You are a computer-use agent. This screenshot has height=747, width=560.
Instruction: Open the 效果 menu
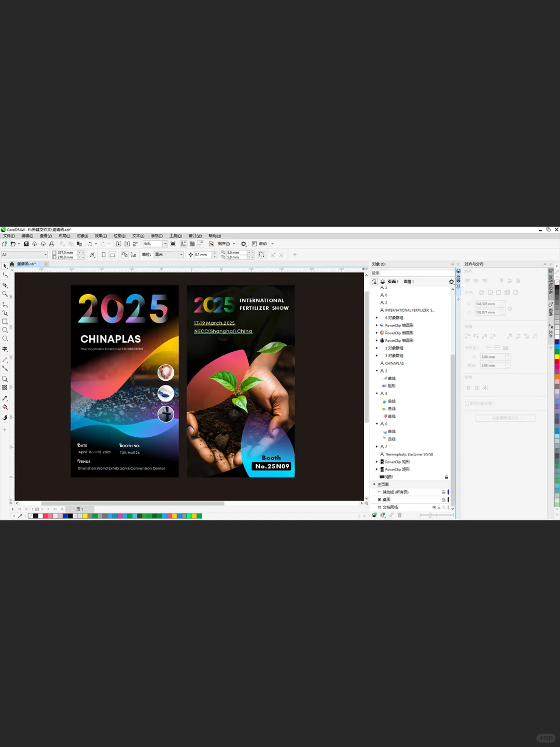pos(101,236)
